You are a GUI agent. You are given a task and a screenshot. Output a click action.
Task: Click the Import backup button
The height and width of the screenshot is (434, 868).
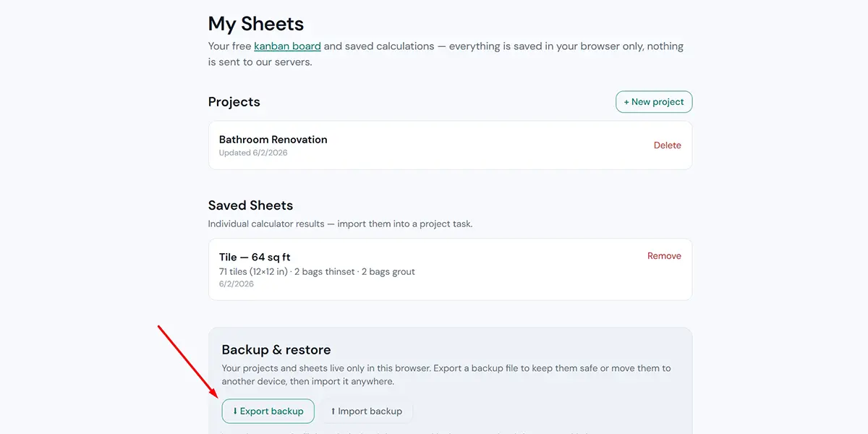click(x=367, y=412)
